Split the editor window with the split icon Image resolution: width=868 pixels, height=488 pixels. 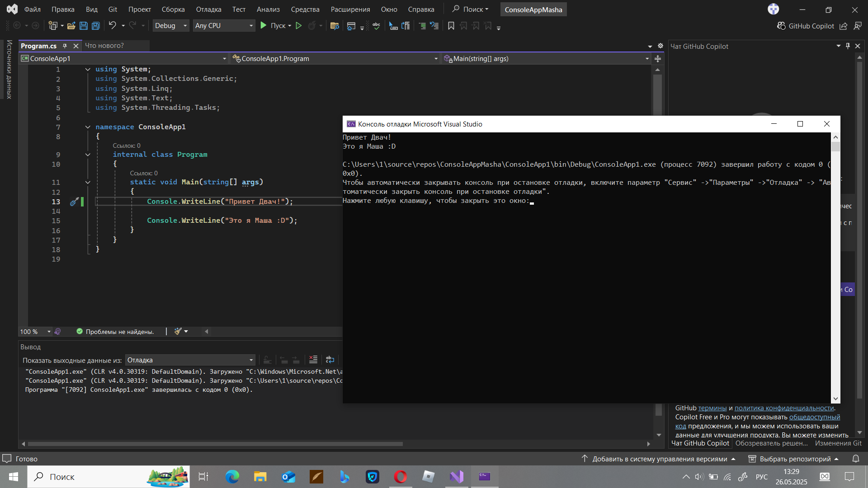point(658,59)
